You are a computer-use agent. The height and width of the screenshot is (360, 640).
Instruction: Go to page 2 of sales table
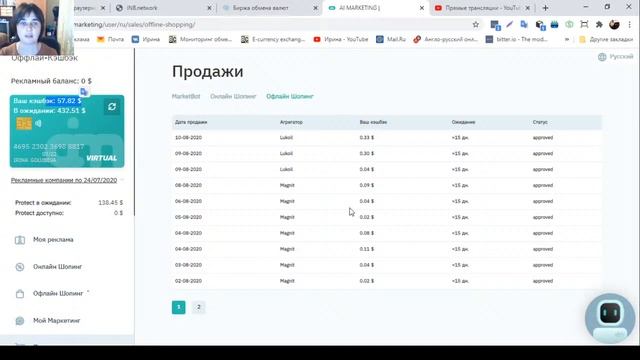(x=198, y=307)
